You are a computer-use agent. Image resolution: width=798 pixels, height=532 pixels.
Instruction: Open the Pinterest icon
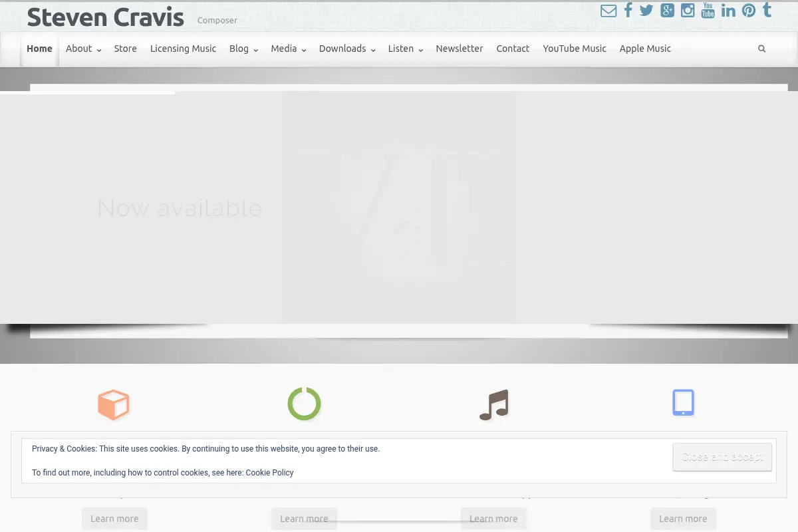pyautogui.click(x=749, y=11)
